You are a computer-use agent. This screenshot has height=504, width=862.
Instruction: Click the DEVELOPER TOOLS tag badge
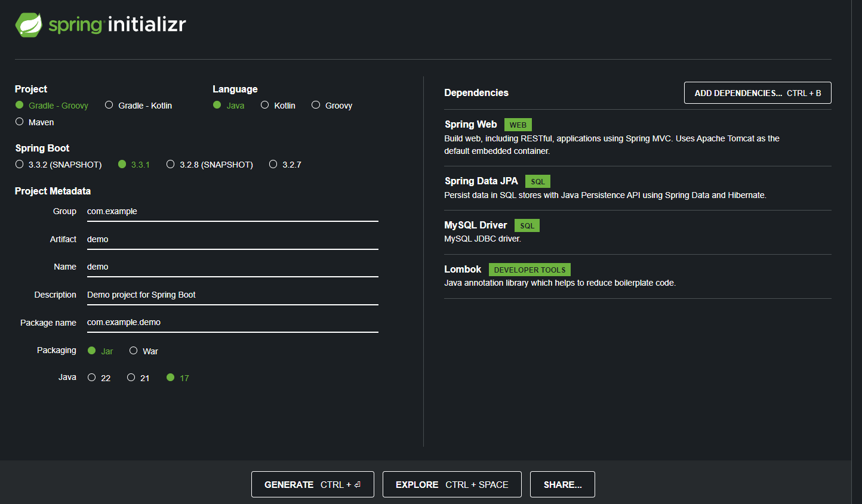pos(529,270)
